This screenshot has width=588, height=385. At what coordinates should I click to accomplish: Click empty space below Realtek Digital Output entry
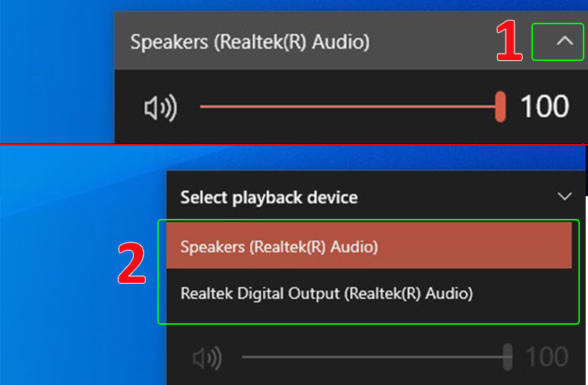tap(367, 314)
